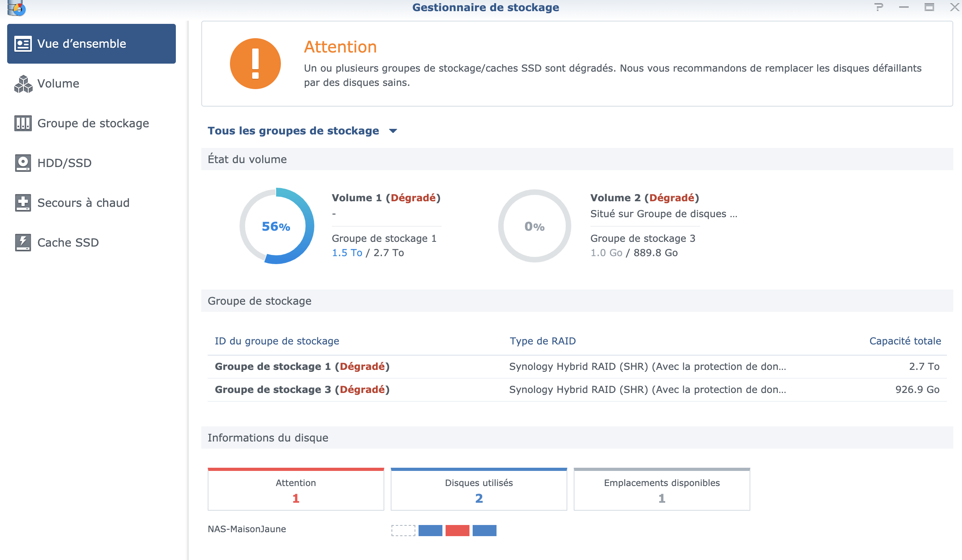Click the HDD/SSD disk icon

pos(23,163)
